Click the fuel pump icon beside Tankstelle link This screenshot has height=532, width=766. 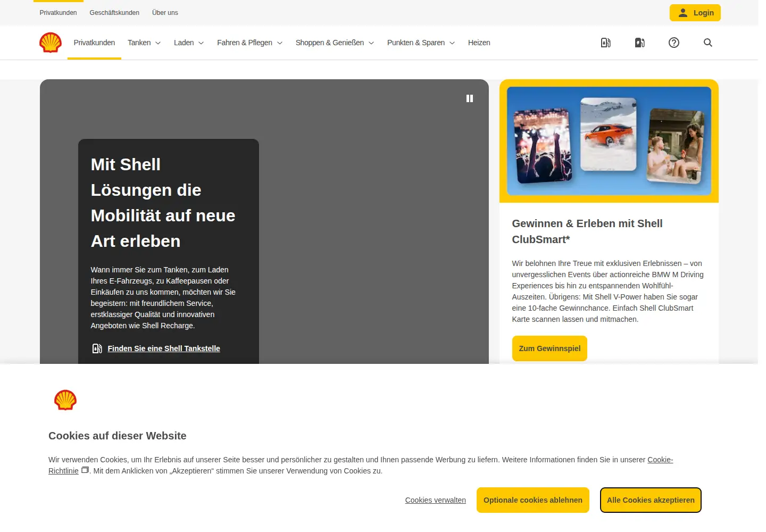[x=97, y=348]
